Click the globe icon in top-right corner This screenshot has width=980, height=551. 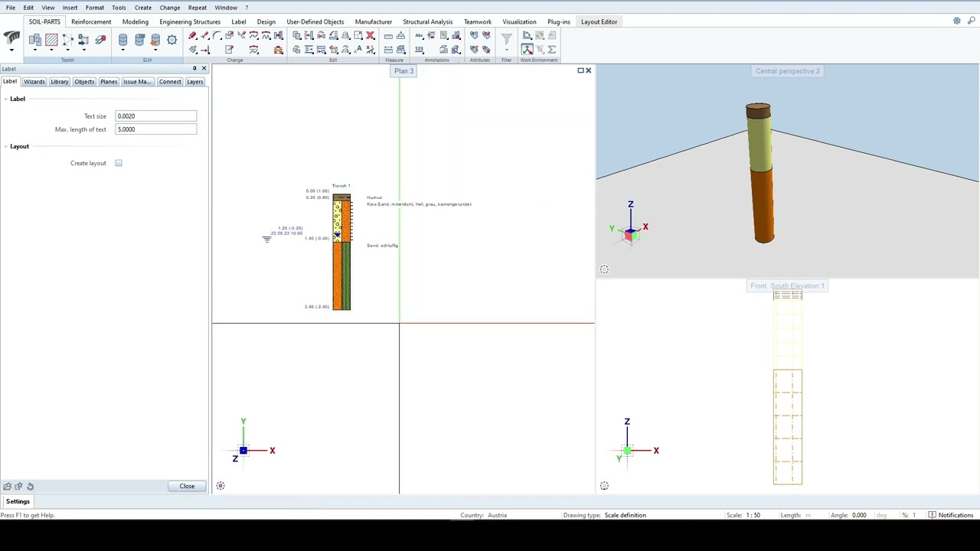tap(957, 21)
